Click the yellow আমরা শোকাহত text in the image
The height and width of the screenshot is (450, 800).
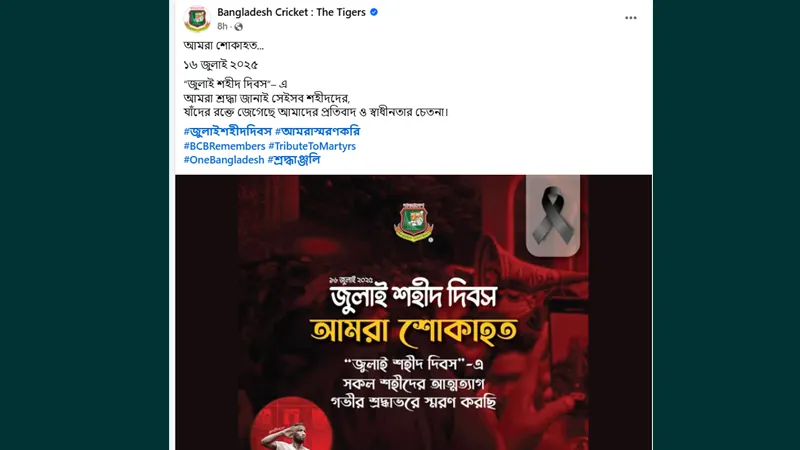(413, 331)
